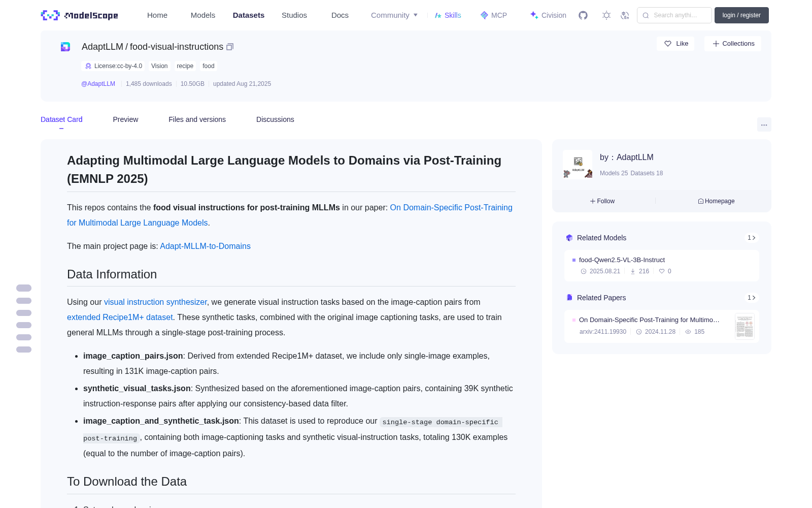
Task: Expand the Related Papers list arrow
Action: click(x=752, y=298)
